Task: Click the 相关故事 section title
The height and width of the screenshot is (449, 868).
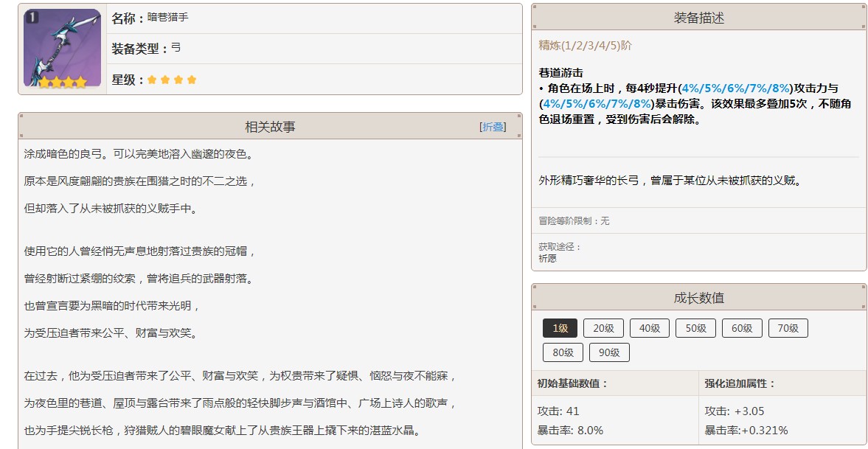Action: tap(270, 127)
